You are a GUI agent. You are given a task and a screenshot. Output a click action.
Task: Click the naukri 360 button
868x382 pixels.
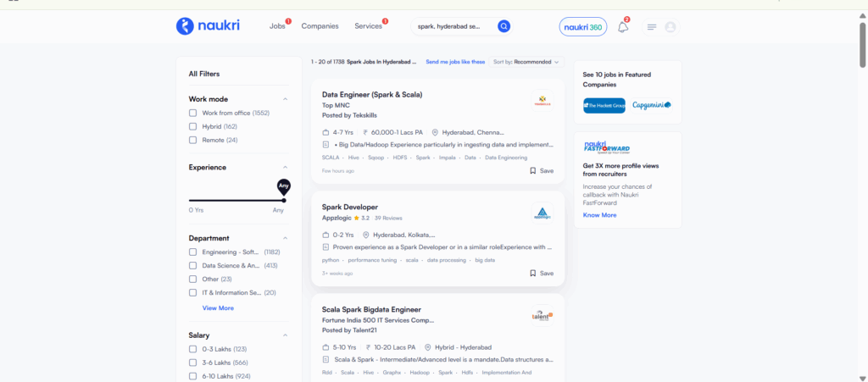(x=583, y=27)
